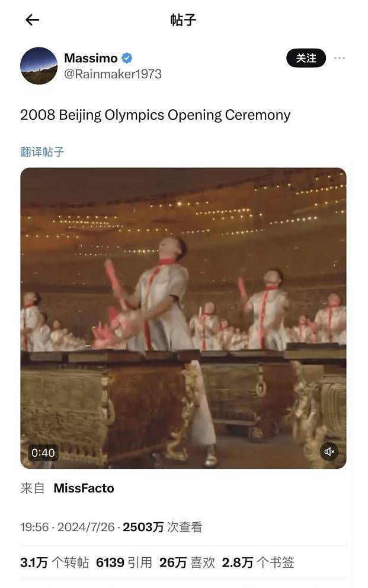Click the 翻译帖子 translate link

point(42,152)
